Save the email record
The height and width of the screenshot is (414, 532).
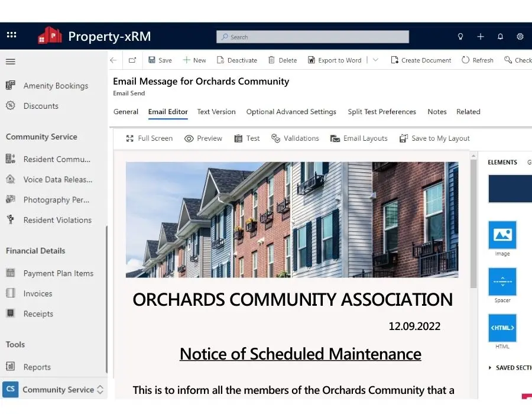pyautogui.click(x=160, y=60)
